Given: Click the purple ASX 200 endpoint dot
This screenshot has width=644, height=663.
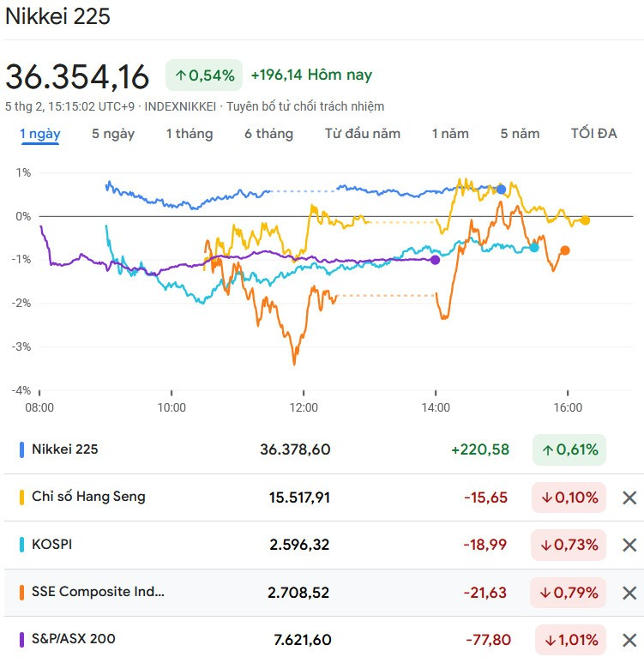Looking at the screenshot, I should [x=435, y=260].
